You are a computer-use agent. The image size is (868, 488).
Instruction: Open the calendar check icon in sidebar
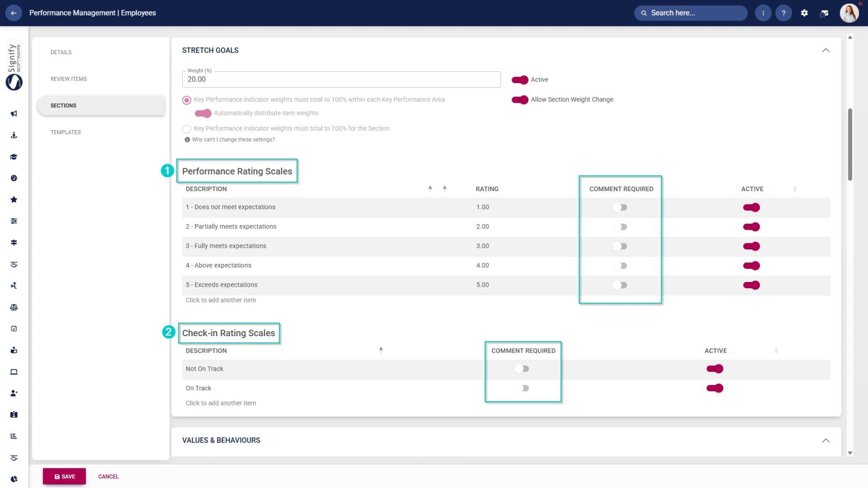14,328
